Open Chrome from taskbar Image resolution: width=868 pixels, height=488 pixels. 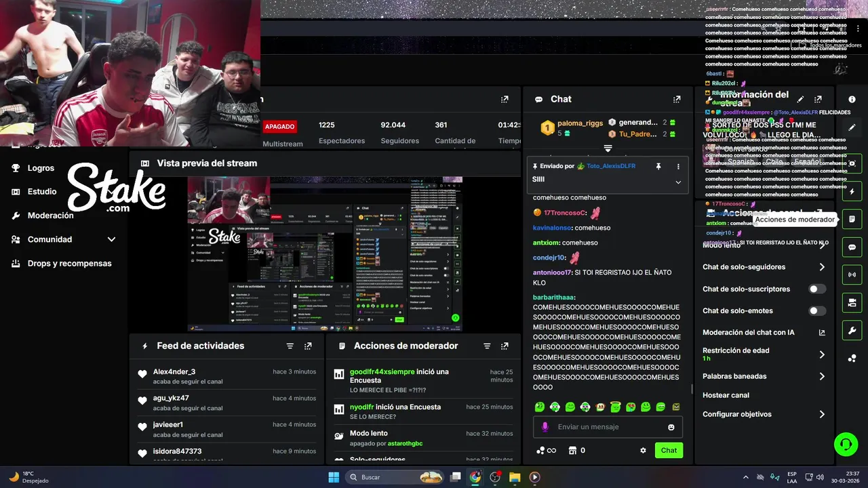(x=475, y=477)
